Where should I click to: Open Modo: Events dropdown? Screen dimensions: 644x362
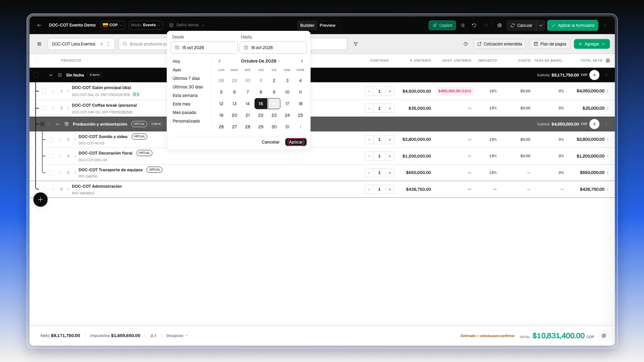pos(146,25)
